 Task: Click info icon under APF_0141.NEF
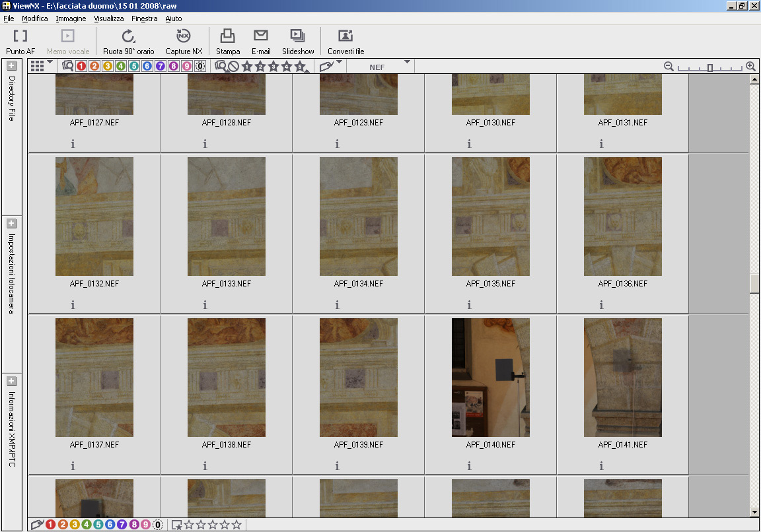pos(601,465)
